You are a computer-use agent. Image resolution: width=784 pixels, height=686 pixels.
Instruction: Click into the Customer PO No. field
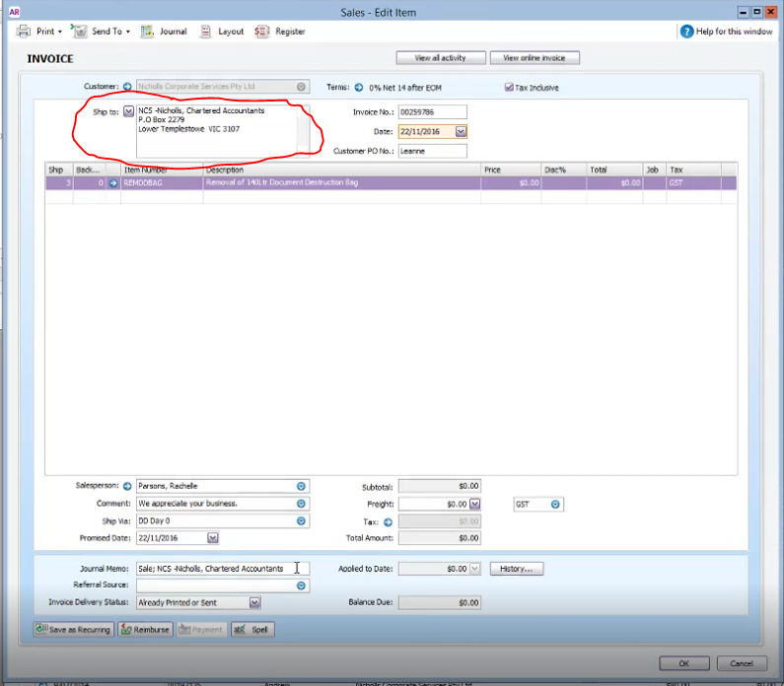point(433,151)
